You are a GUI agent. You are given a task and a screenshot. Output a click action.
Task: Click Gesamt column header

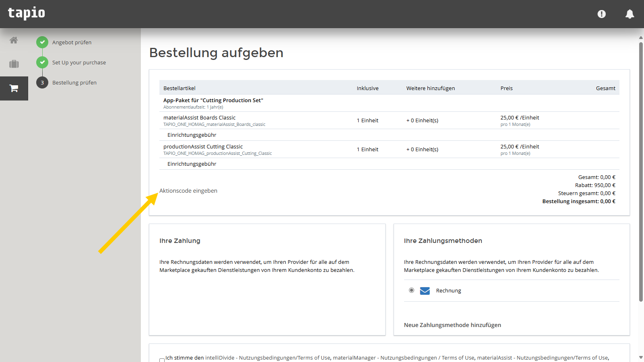click(x=605, y=88)
